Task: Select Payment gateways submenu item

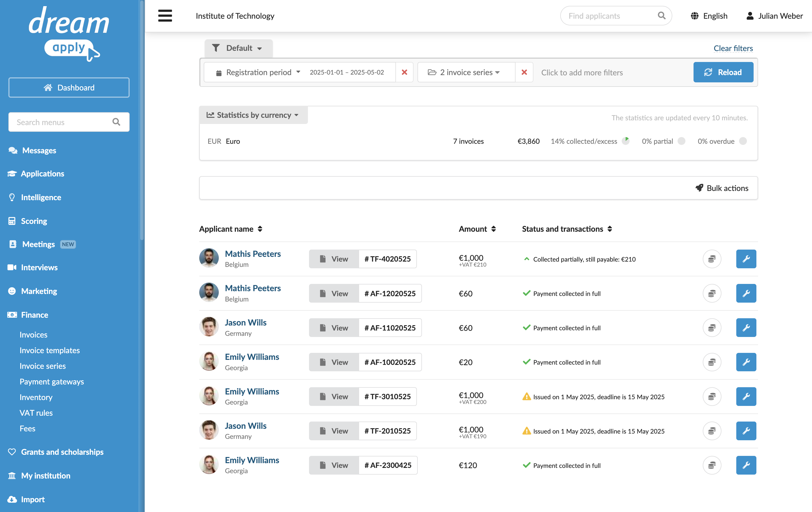Action: pos(52,381)
